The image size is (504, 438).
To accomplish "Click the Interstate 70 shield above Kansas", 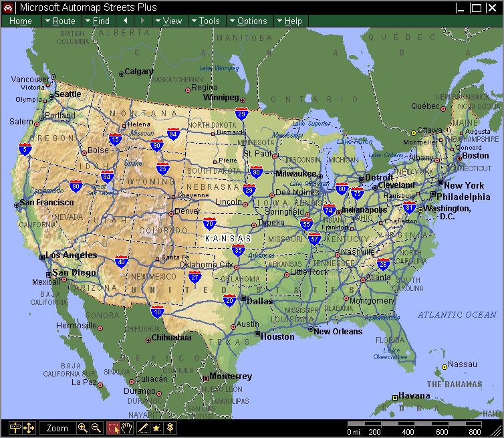I will click(x=210, y=223).
